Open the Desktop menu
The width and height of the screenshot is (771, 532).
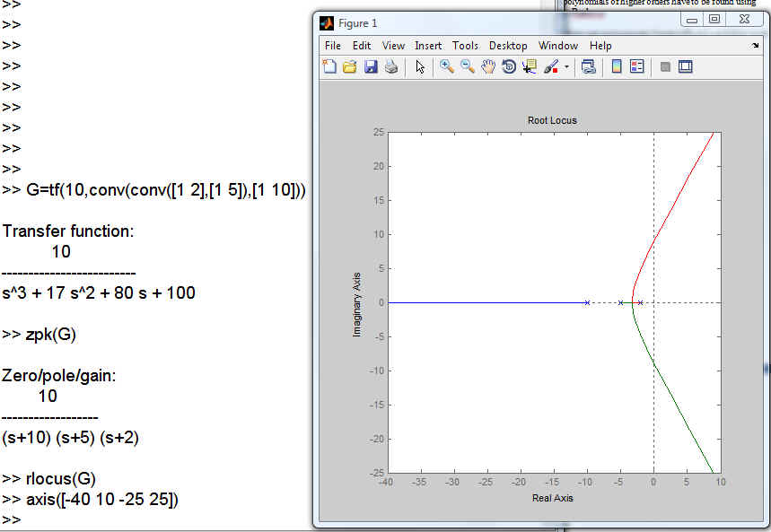pyautogui.click(x=508, y=46)
